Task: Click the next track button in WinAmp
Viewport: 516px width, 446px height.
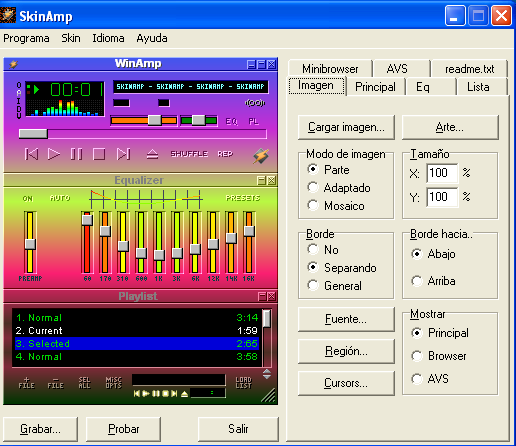Action: pos(123,154)
